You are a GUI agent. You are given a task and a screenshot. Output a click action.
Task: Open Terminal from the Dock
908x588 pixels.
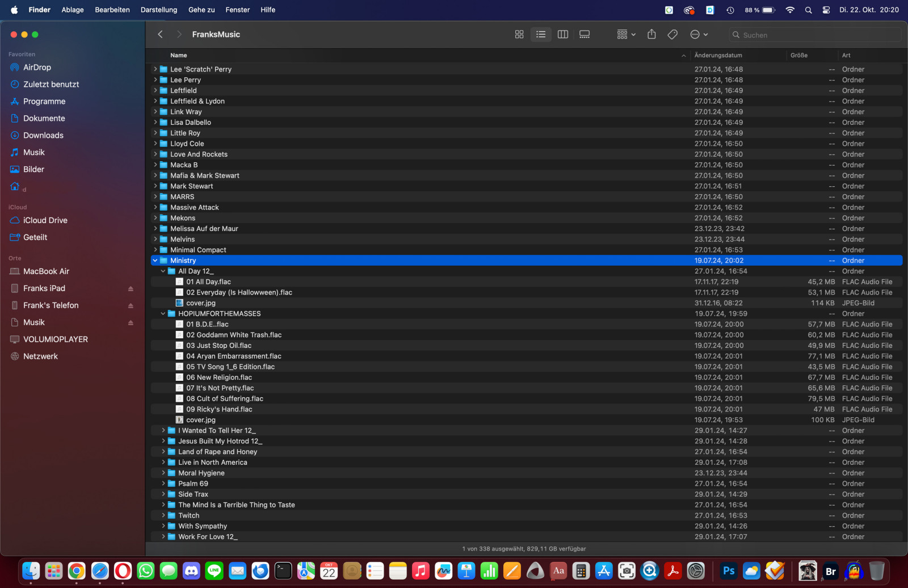tap(283, 571)
